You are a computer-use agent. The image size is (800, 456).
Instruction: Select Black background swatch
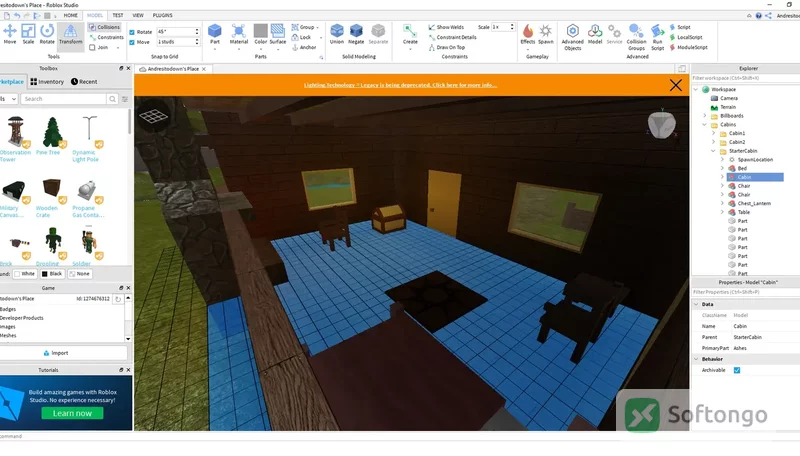52,274
